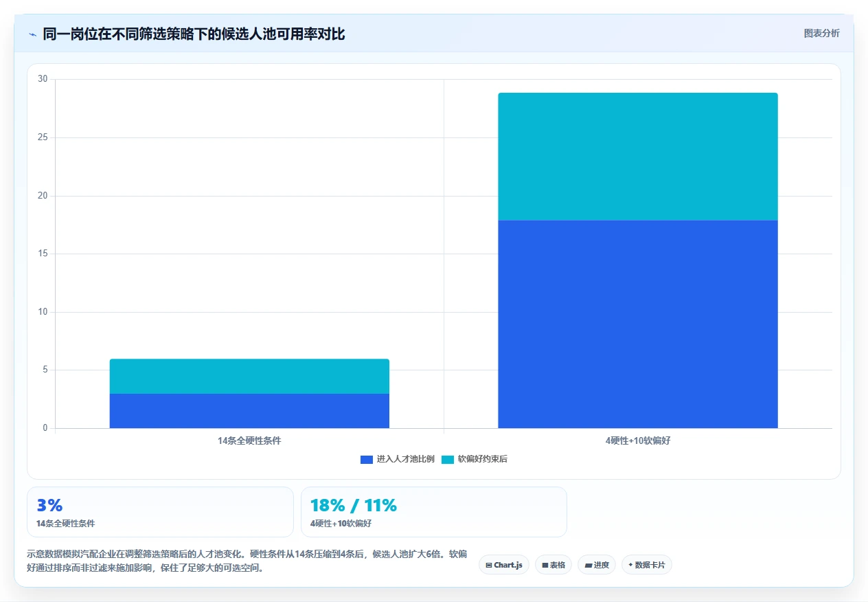
Task: Click the 14条全硬性条件 caption under 3%
Action: click(x=66, y=524)
